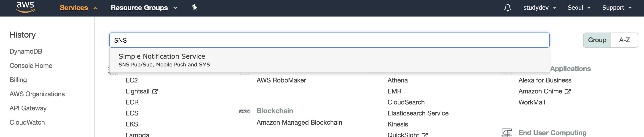Click the End User Computing icon
Screen dimensions: 644x137
click(x=507, y=133)
